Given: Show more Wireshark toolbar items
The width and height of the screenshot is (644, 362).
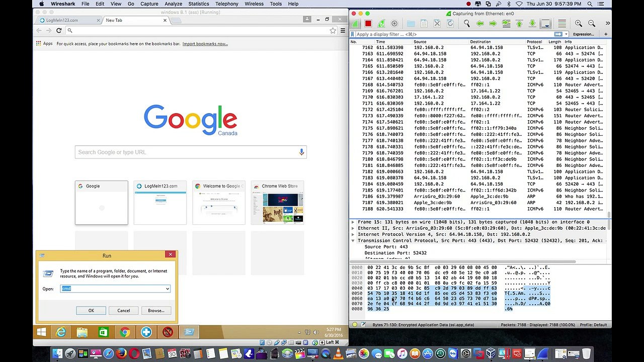Looking at the screenshot, I should tap(607, 24).
